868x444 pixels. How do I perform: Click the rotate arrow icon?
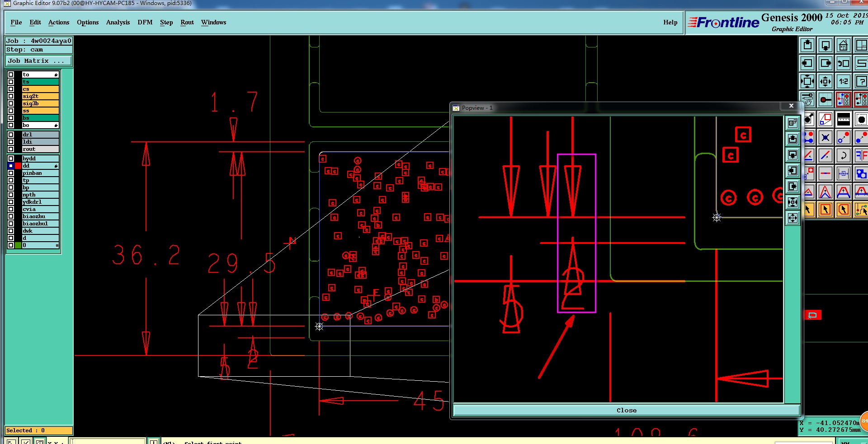[x=844, y=155]
